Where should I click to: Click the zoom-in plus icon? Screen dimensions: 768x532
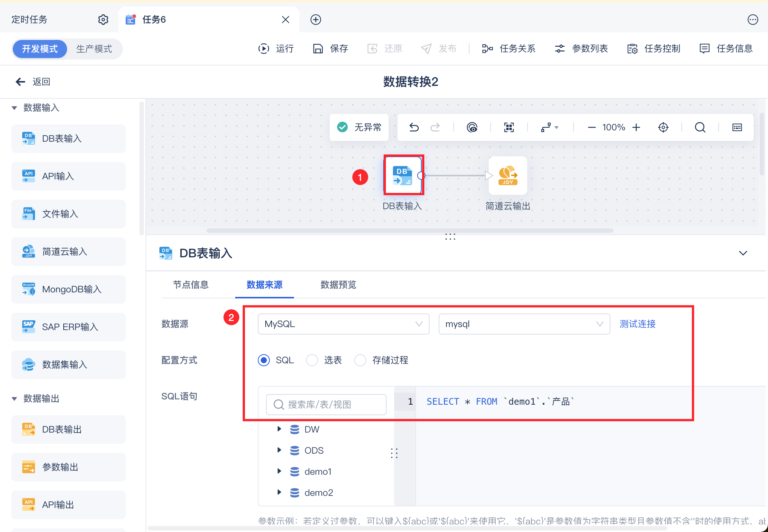point(636,127)
